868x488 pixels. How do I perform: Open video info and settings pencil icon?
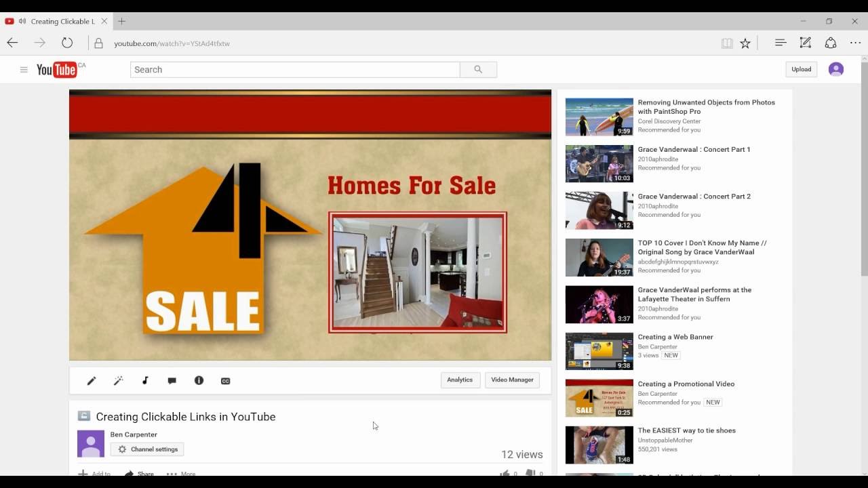click(92, 381)
